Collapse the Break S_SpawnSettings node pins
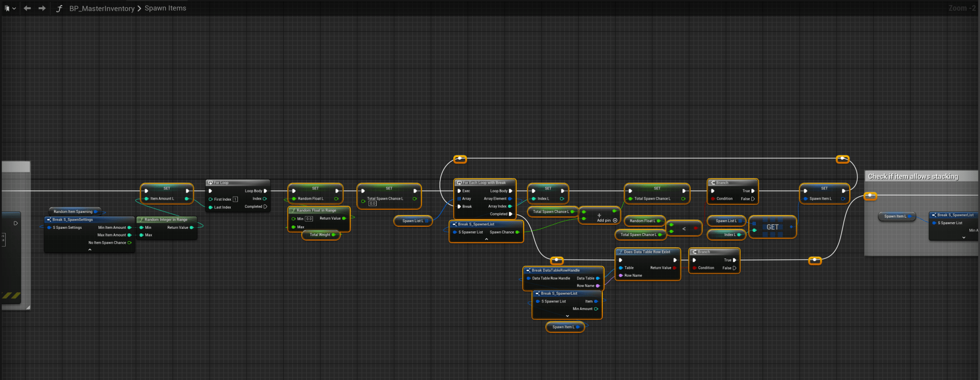The width and height of the screenshot is (980, 380). [x=90, y=250]
